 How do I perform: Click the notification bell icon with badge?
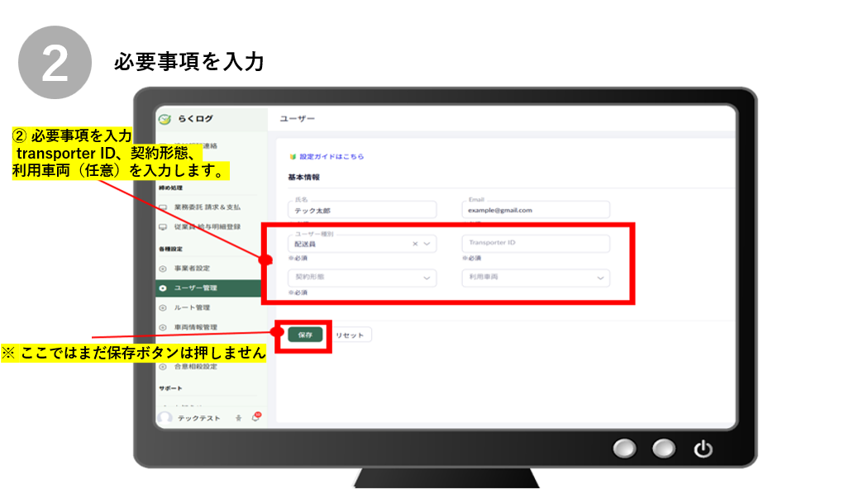[x=255, y=418]
